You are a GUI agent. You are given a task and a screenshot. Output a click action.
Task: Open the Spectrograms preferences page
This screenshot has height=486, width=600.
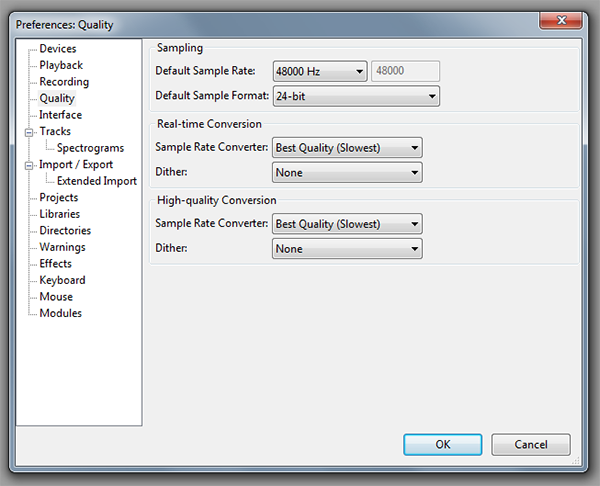(x=90, y=148)
